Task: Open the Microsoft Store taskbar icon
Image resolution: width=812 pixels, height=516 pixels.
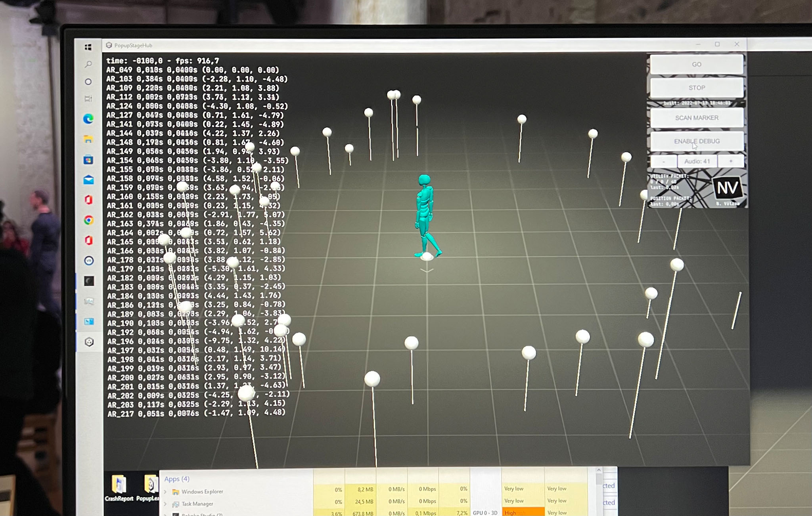Action: pyautogui.click(x=88, y=160)
